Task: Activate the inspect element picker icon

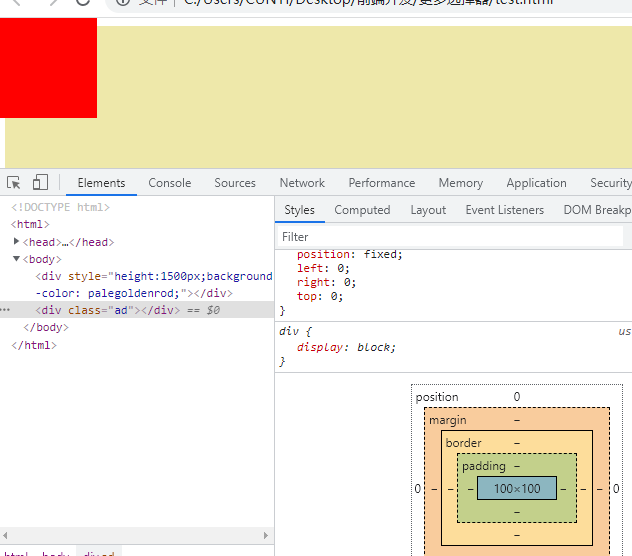Action: pyautogui.click(x=14, y=183)
